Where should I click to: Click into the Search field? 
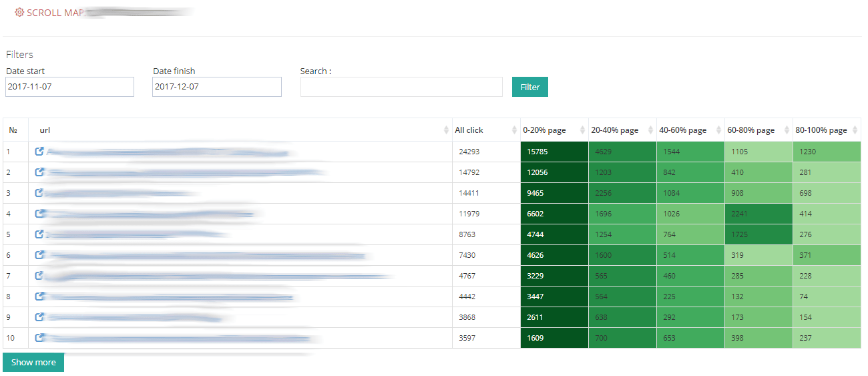click(401, 87)
